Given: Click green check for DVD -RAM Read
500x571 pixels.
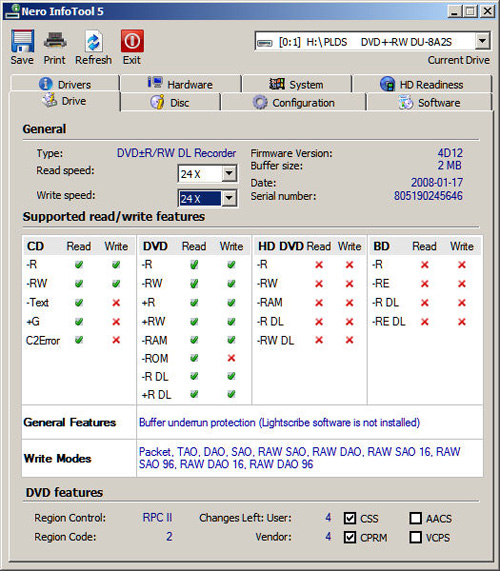Looking at the screenshot, I should coord(194,340).
